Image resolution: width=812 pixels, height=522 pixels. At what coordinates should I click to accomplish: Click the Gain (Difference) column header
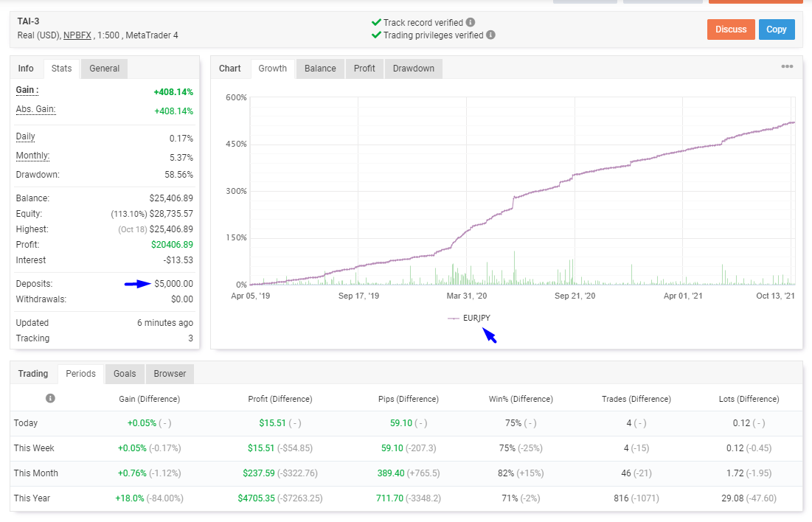coord(150,400)
